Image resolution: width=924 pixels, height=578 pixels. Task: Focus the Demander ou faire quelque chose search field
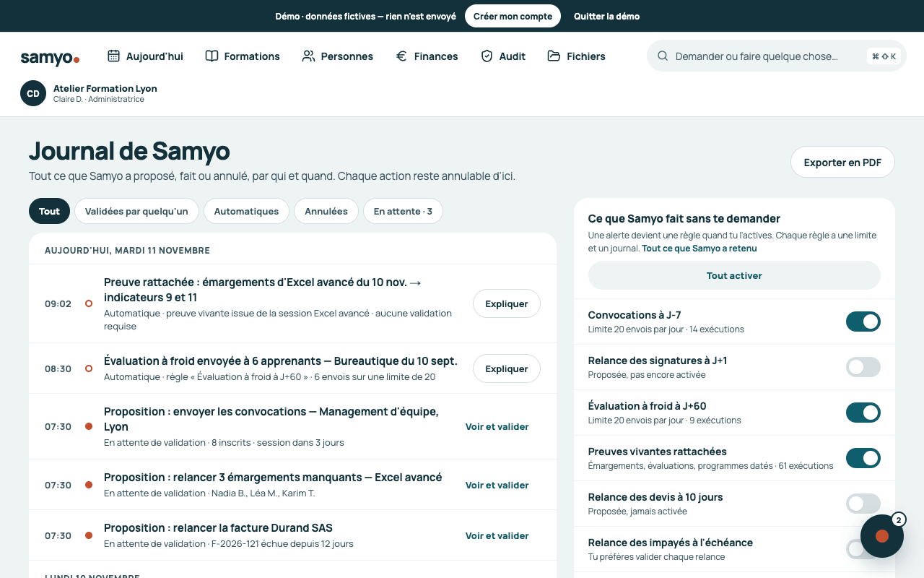(x=776, y=56)
